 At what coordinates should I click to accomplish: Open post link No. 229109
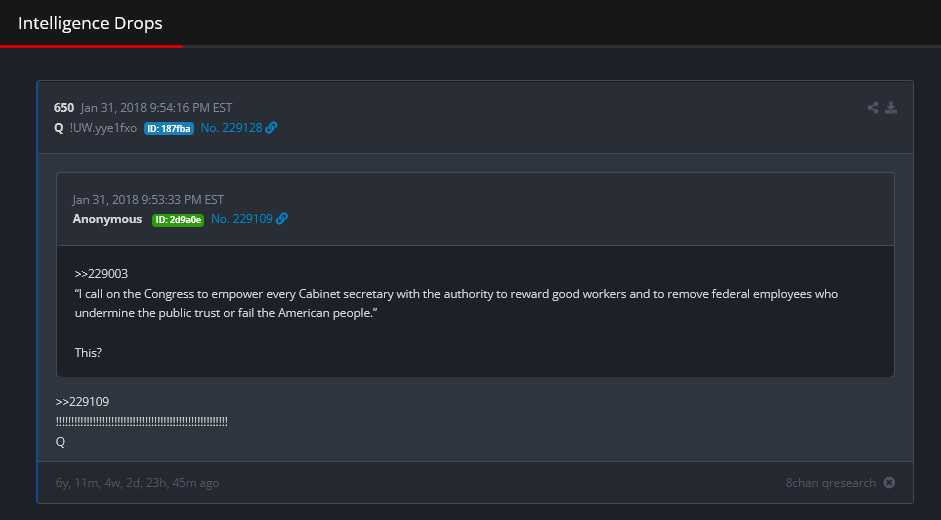point(241,219)
